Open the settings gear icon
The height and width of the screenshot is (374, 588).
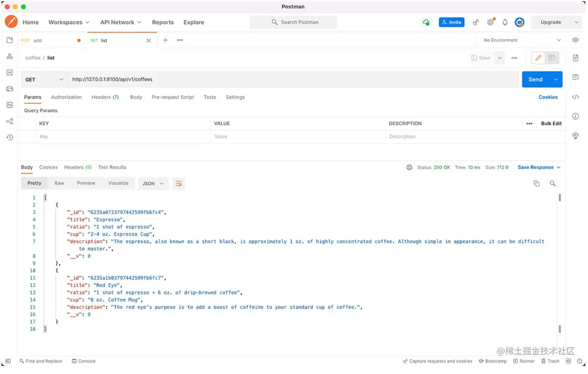point(491,22)
